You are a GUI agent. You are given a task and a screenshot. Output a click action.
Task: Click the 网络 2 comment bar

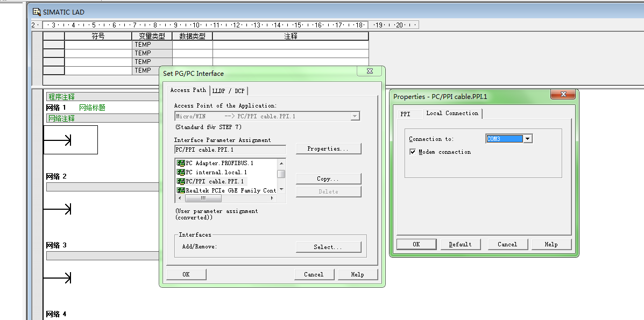103,187
